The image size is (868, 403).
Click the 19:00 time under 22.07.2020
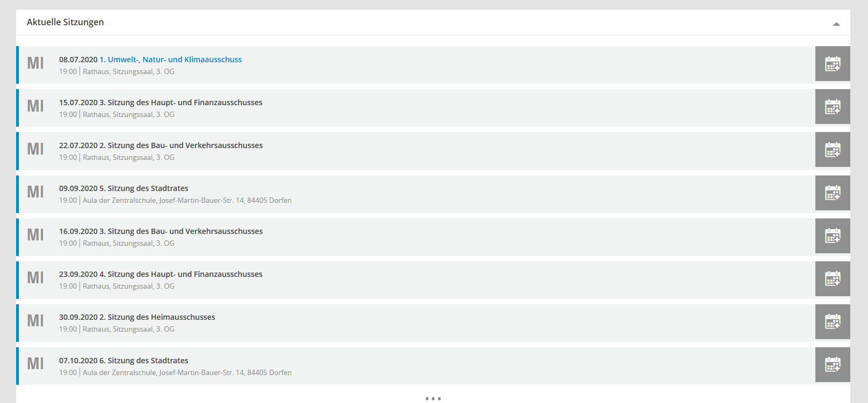pos(68,157)
